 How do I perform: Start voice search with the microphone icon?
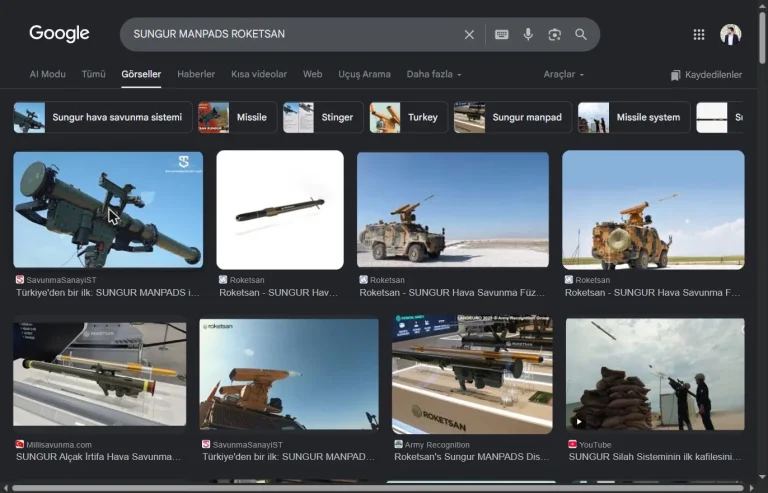coord(528,34)
